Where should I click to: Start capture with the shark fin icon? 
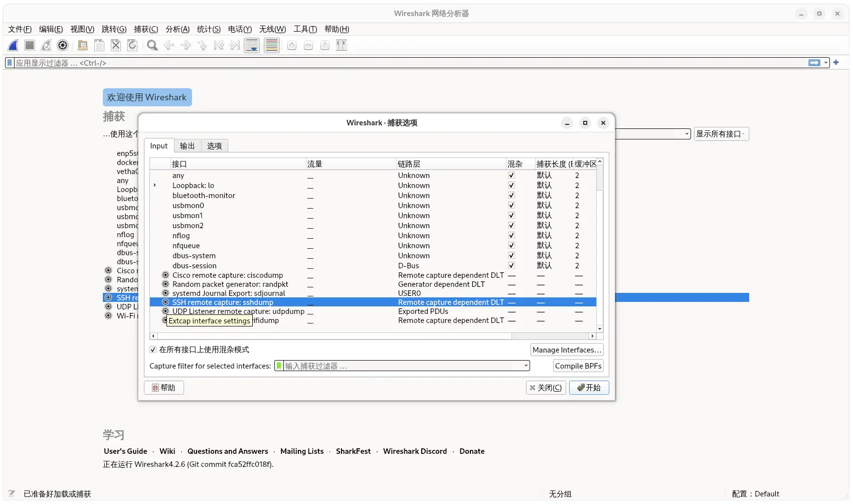tap(14, 46)
